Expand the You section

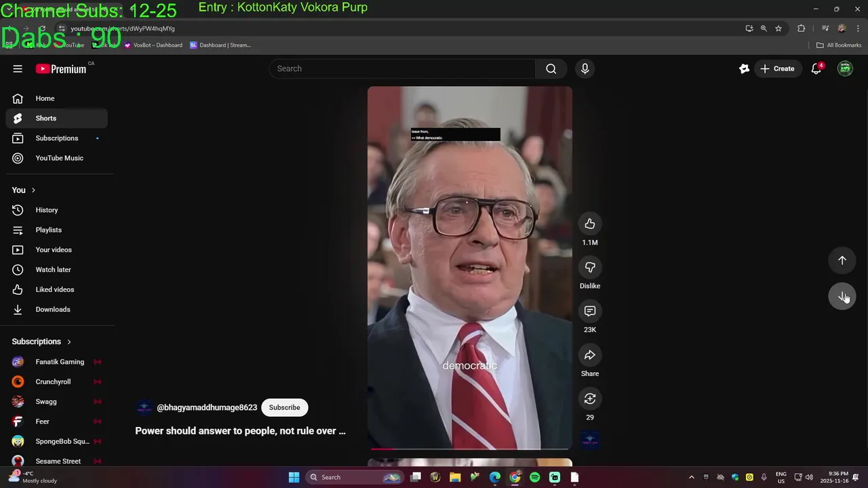(x=24, y=190)
